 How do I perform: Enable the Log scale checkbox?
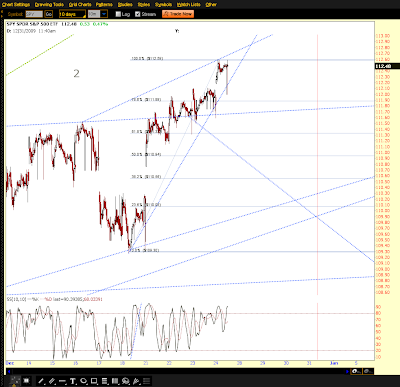[118, 14]
